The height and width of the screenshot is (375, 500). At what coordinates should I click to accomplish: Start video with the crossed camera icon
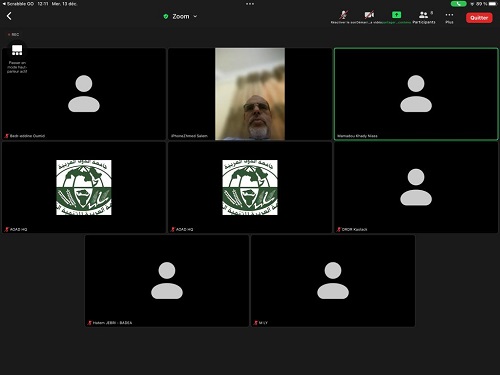(369, 17)
